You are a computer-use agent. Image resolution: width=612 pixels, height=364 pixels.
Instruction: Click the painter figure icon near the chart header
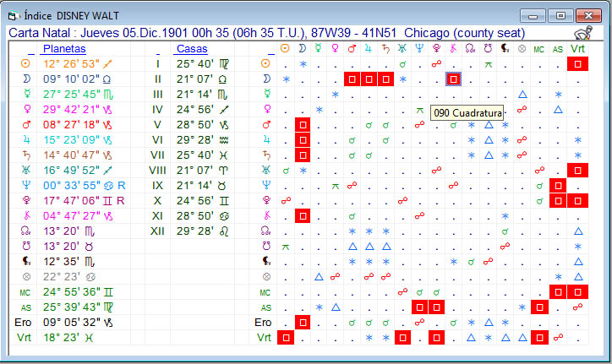click(x=583, y=33)
